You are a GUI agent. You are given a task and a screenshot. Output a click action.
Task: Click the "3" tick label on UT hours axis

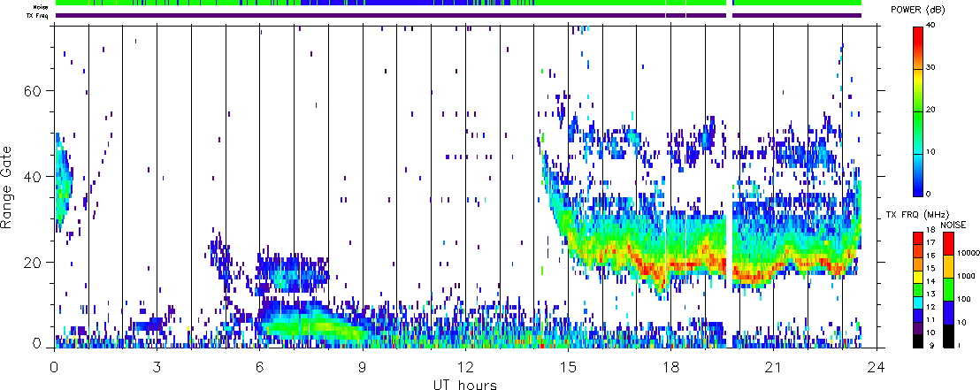click(157, 366)
